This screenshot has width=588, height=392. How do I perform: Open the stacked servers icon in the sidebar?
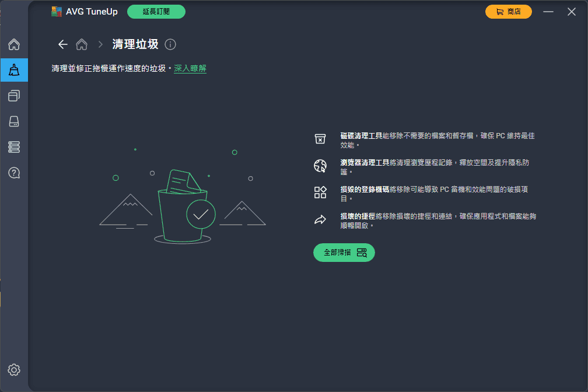click(x=14, y=147)
